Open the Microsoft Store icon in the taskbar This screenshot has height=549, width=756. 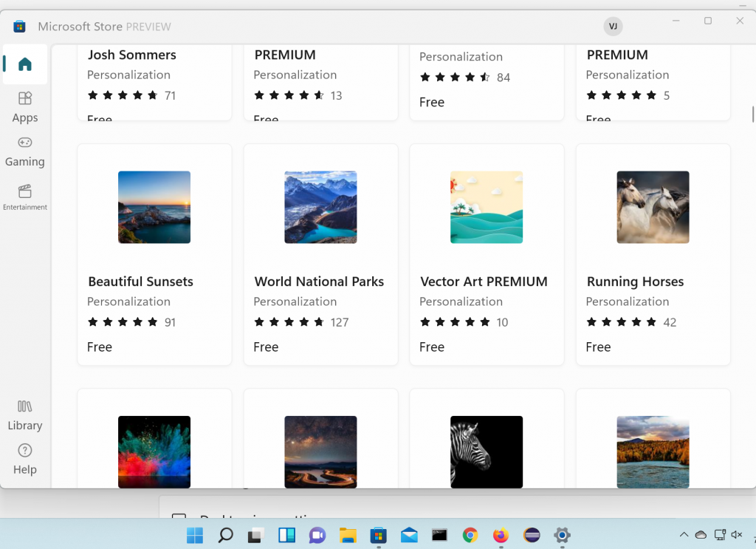[378, 535]
